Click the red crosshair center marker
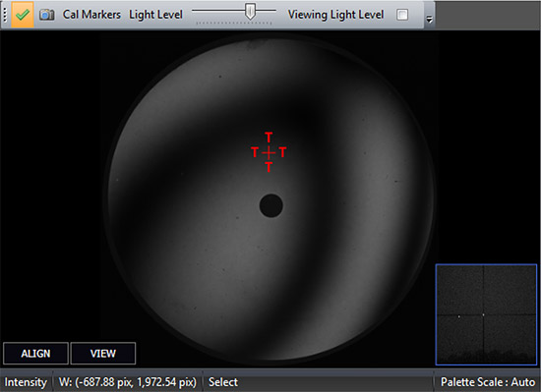The image size is (541, 392). click(x=269, y=152)
